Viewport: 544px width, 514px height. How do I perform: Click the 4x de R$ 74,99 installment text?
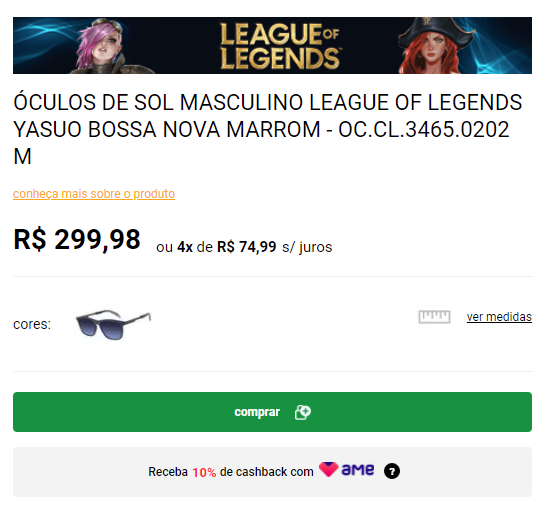coord(227,247)
